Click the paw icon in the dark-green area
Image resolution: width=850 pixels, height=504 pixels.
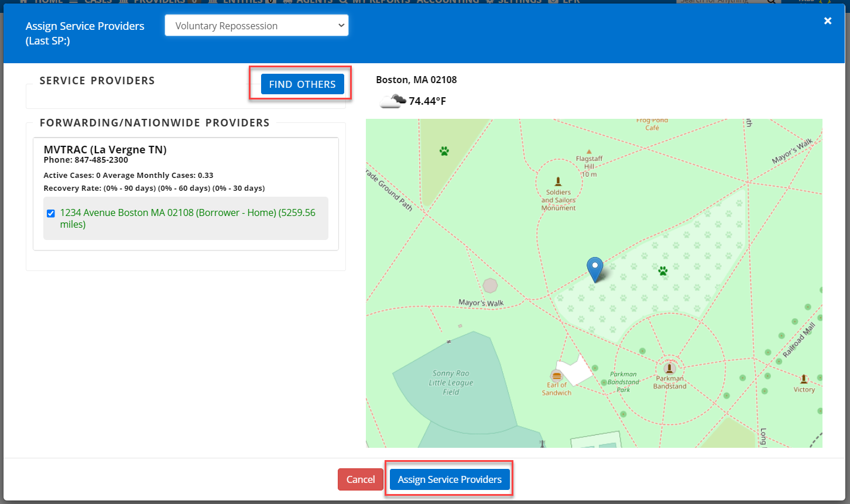click(444, 151)
